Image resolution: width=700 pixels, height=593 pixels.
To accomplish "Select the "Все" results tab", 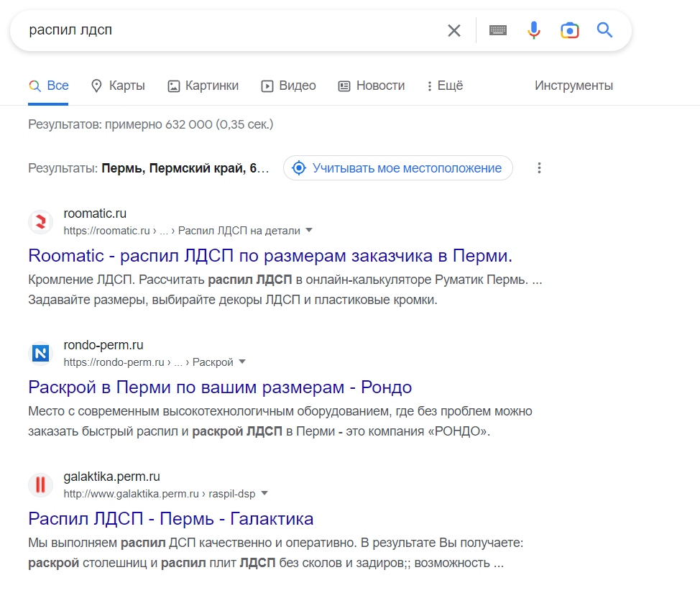I will click(48, 86).
